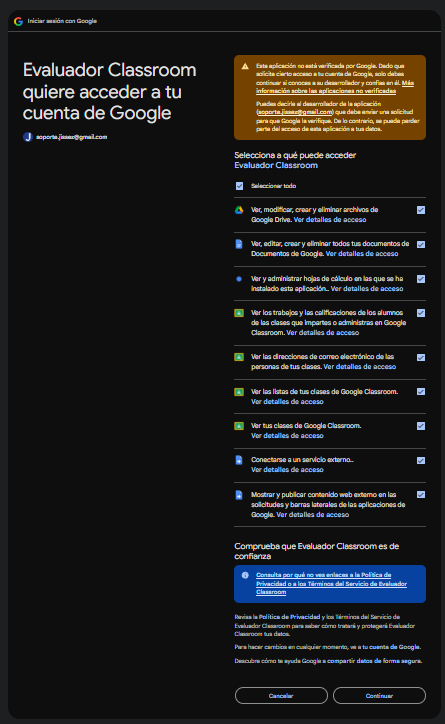This screenshot has height=724, width=445.
Task: Open 'Ver detalles de acceso' for trabajos y calificaciones
Action: [x=323, y=333]
